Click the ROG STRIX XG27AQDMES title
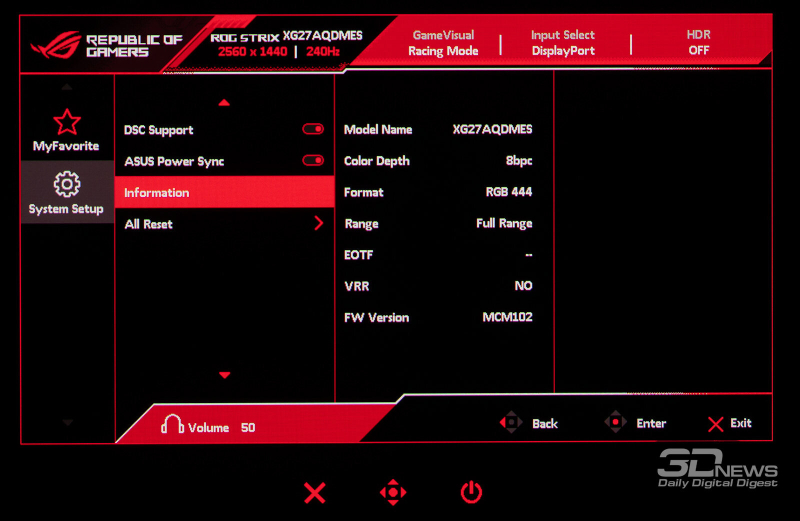Viewport: 800px width, 521px height. pos(286,36)
